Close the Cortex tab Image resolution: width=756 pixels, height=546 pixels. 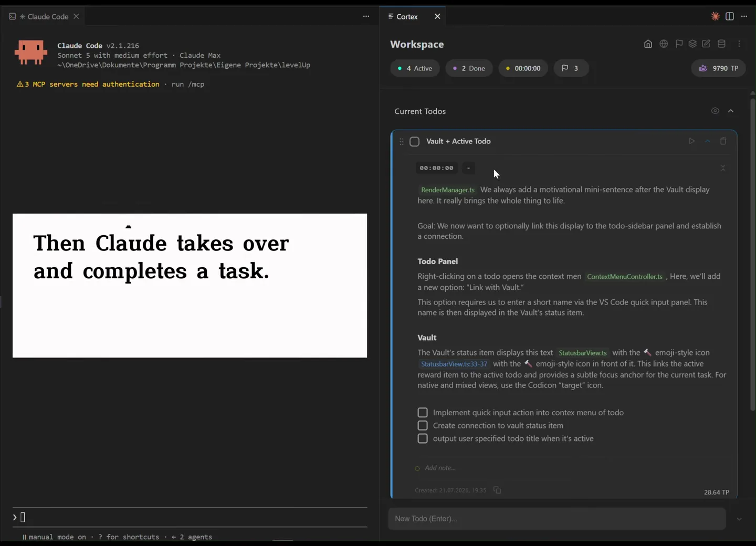coord(437,16)
